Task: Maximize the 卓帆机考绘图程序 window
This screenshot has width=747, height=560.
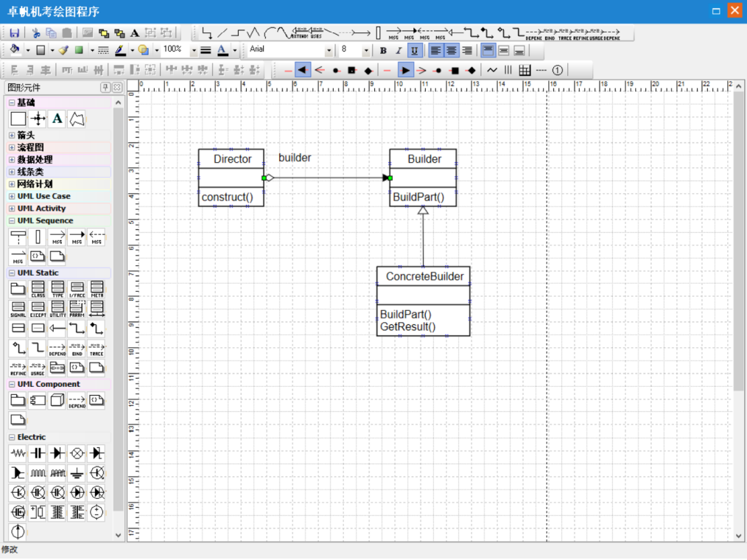Action: 716,11
